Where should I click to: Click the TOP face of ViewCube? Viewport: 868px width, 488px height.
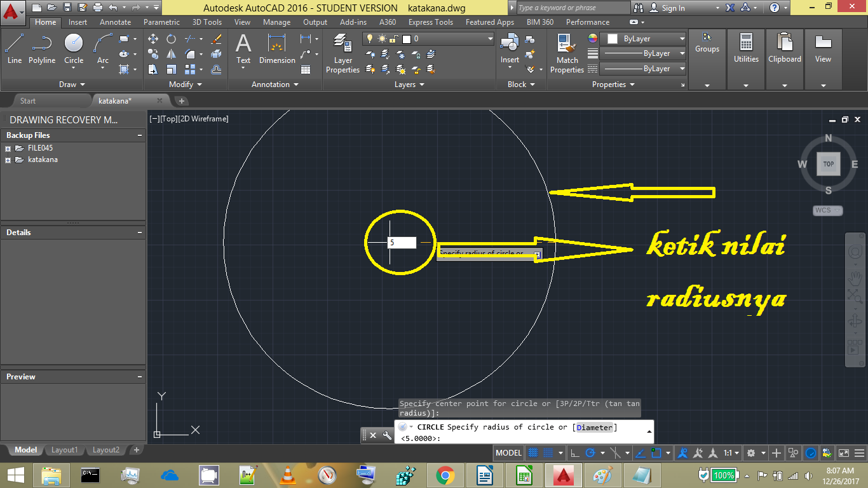829,164
